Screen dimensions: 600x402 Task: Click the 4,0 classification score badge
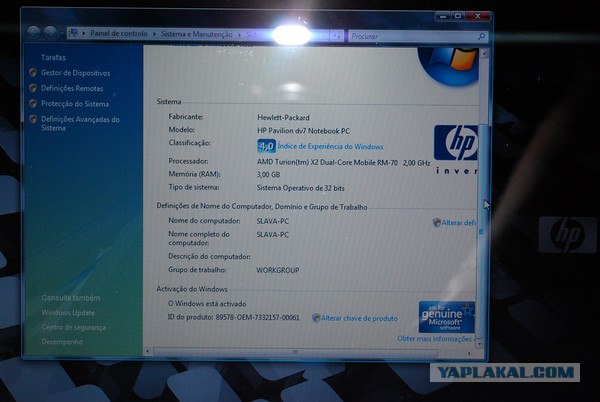click(266, 146)
